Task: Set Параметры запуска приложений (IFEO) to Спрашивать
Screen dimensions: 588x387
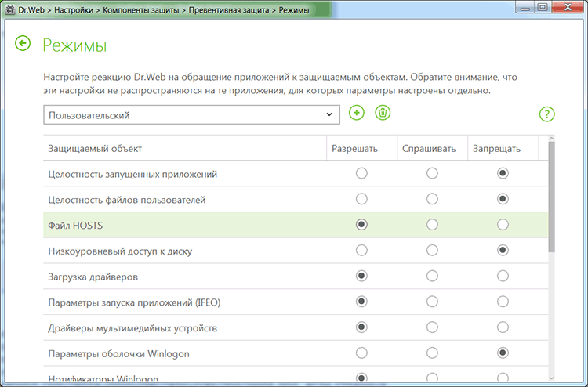Action: click(432, 302)
